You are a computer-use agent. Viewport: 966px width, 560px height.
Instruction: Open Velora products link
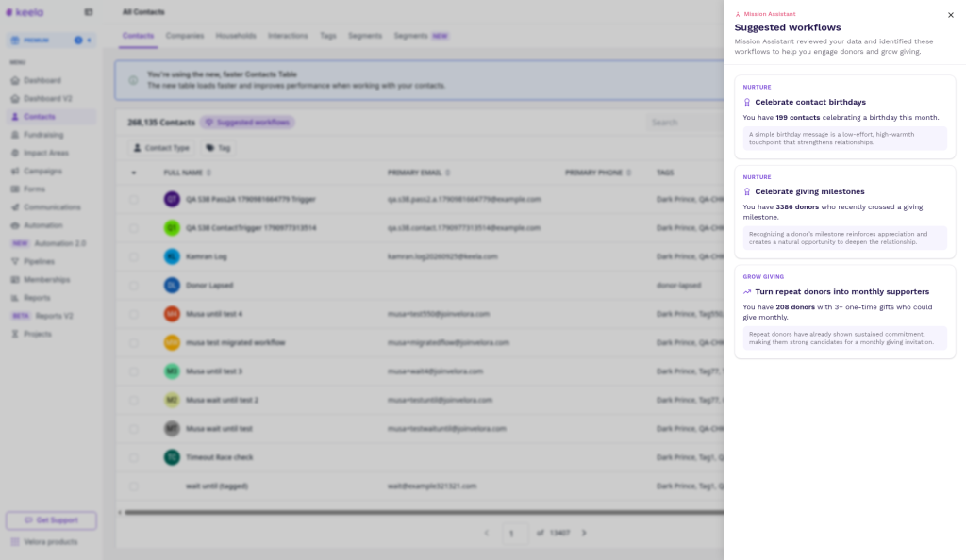pyautogui.click(x=51, y=542)
